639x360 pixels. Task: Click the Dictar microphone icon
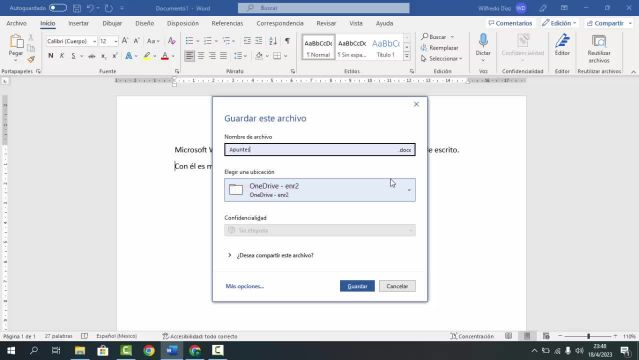coord(483,40)
